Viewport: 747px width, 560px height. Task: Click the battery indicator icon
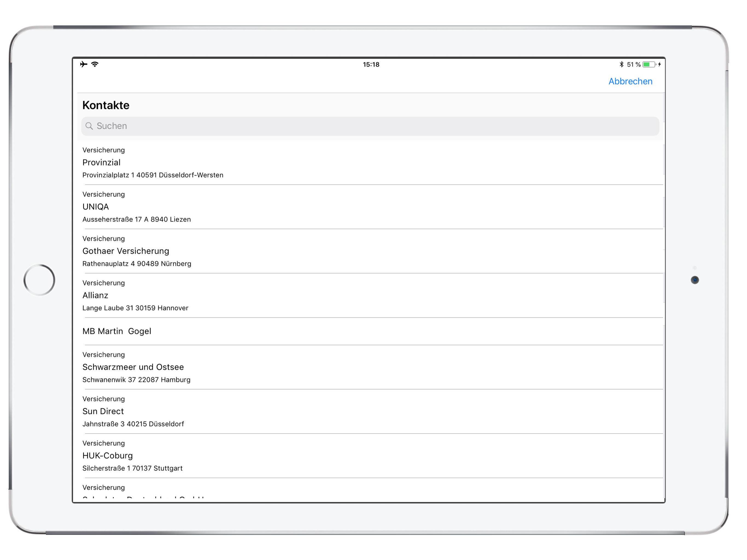coord(649,64)
